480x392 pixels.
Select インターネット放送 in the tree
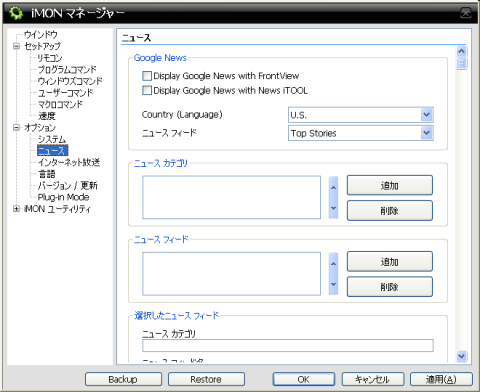69,162
